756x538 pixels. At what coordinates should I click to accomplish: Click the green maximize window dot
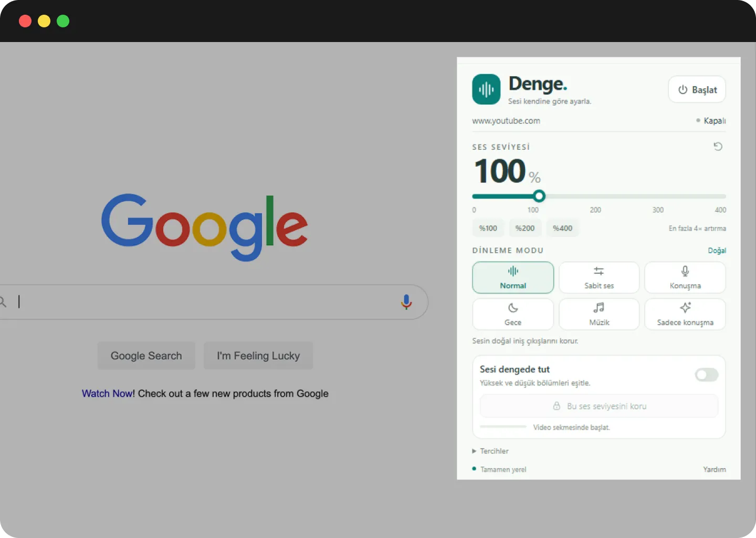point(63,21)
